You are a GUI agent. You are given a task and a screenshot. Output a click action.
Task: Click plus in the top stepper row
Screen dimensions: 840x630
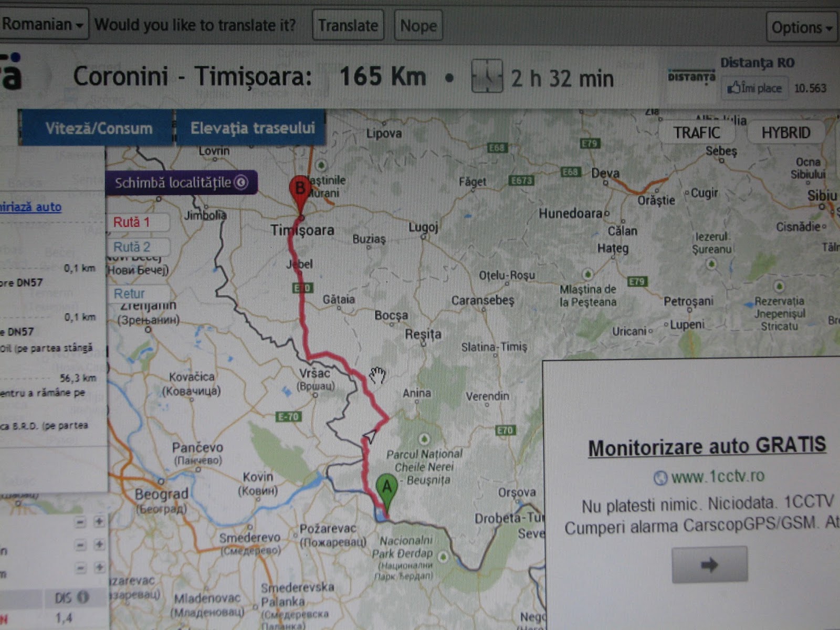99,521
